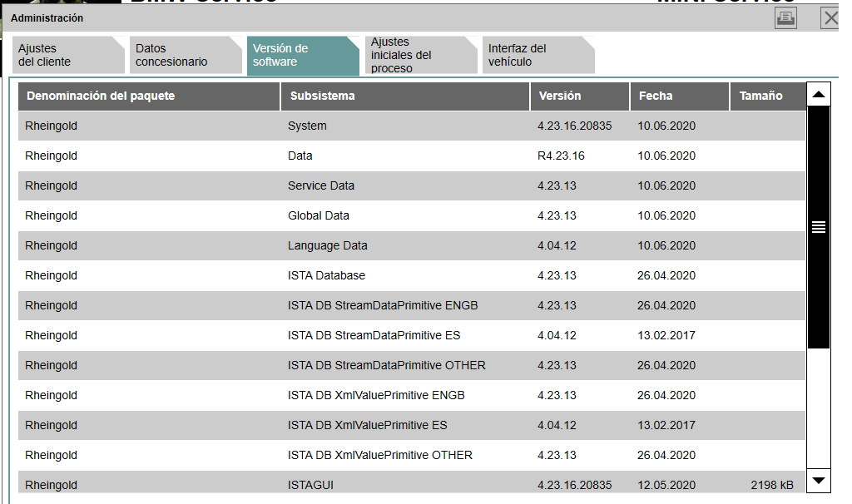Click the Fecha column header

point(680,96)
